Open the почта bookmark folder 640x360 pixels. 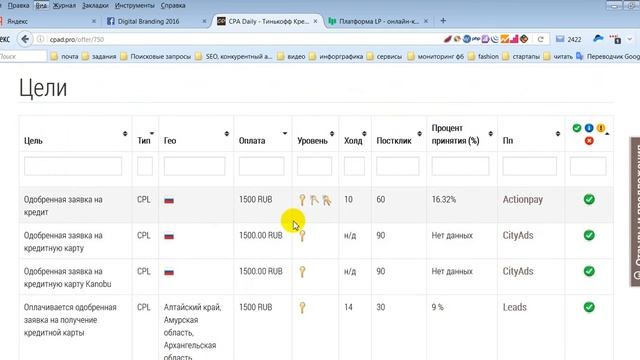click(x=64, y=56)
